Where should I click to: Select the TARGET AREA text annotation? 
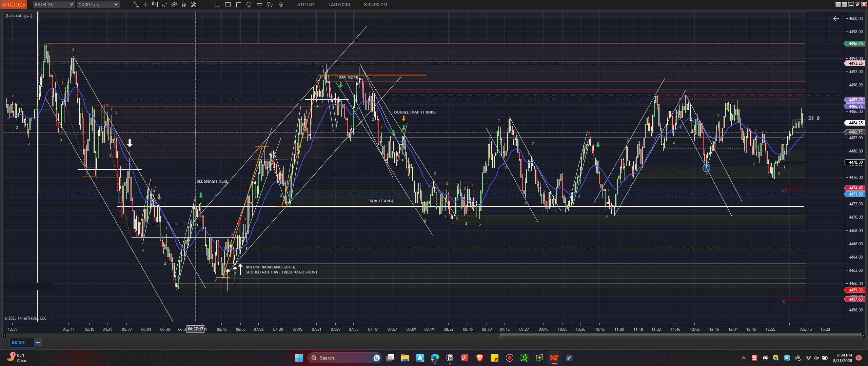[381, 201]
